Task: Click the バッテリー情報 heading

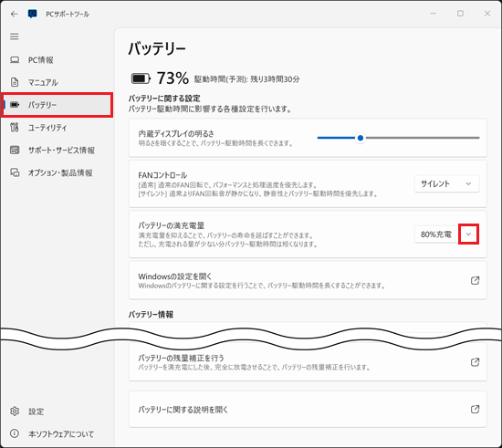Action: click(151, 314)
